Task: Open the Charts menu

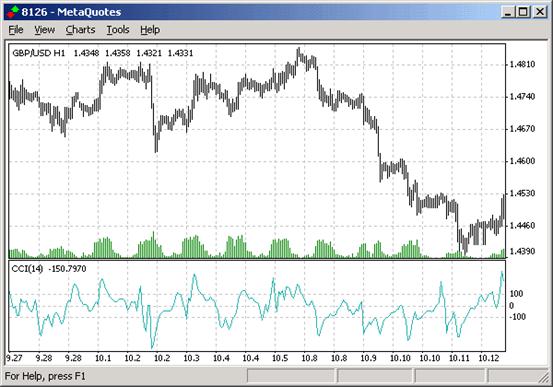Action: point(80,30)
